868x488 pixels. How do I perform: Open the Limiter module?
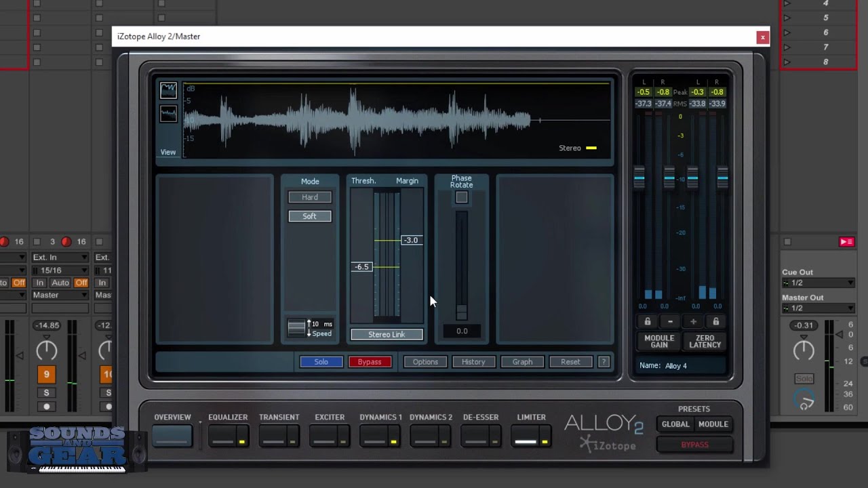[x=526, y=436]
